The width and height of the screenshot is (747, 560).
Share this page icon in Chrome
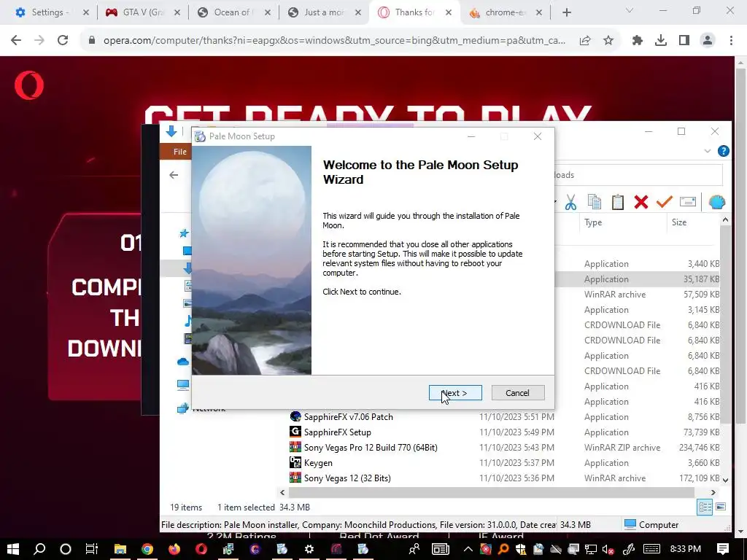pos(585,41)
